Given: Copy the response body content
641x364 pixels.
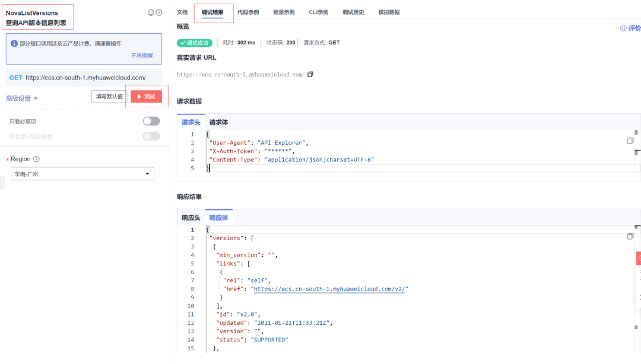Looking at the screenshot, I should [x=630, y=235].
